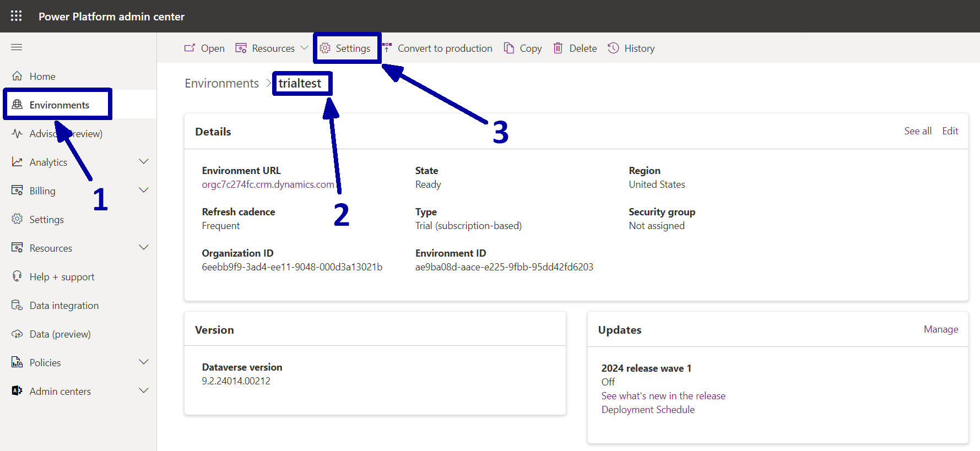980x451 pixels.
Task: Click the Policies icon in sidebar
Action: (18, 362)
